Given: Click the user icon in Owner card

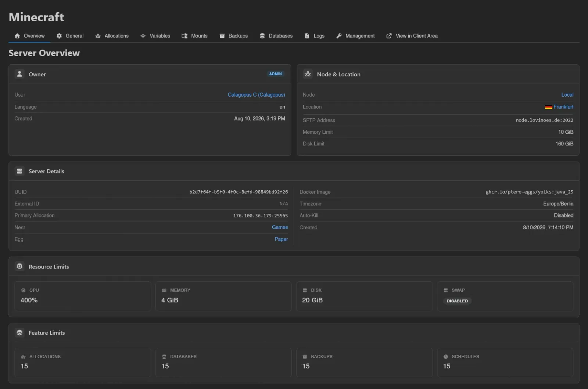Looking at the screenshot, I should [19, 74].
